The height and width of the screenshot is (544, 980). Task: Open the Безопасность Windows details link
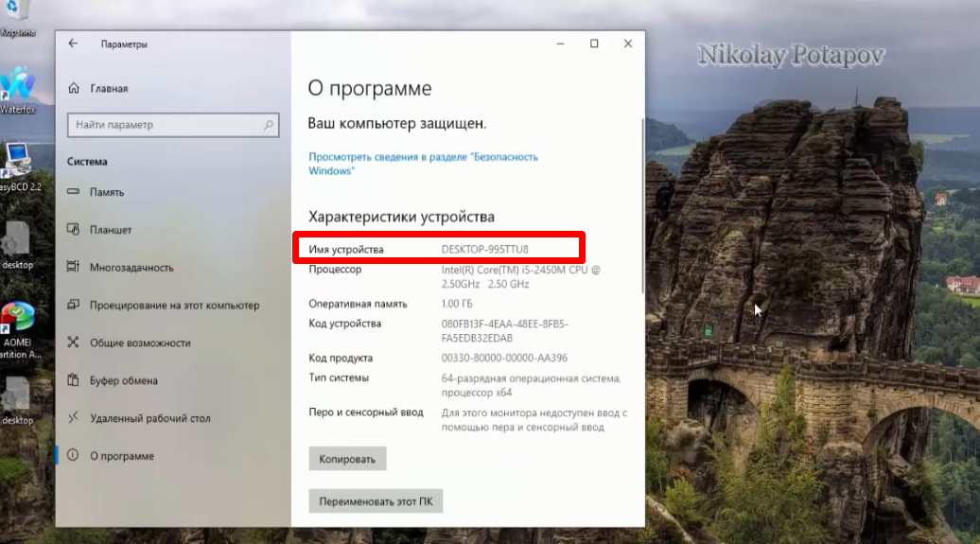(x=423, y=164)
